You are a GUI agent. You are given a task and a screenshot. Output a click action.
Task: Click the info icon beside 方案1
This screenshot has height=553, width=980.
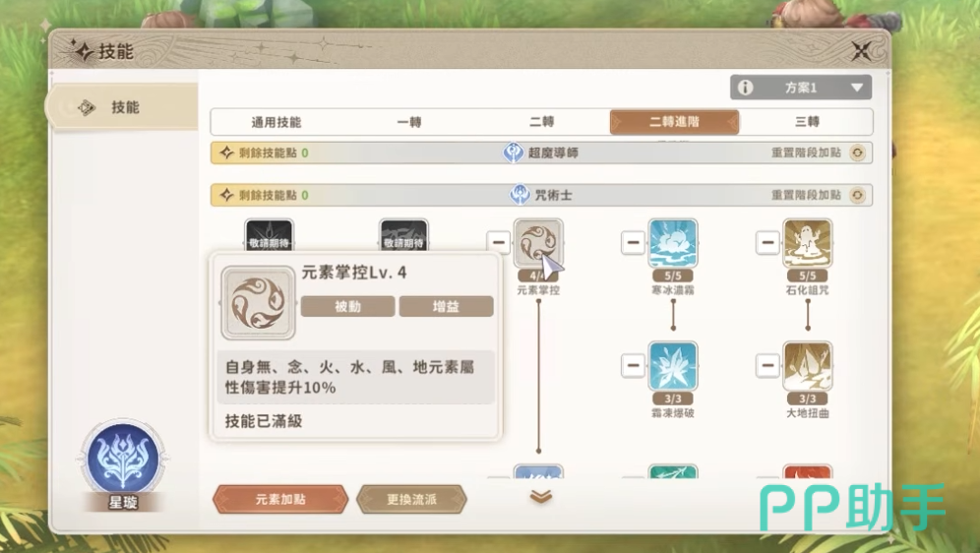pyautogui.click(x=745, y=88)
